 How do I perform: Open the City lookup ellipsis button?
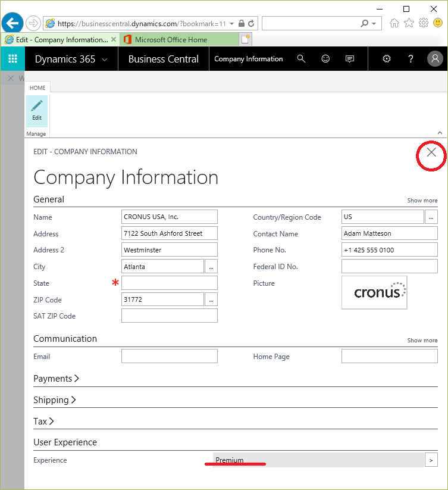pos(211,267)
